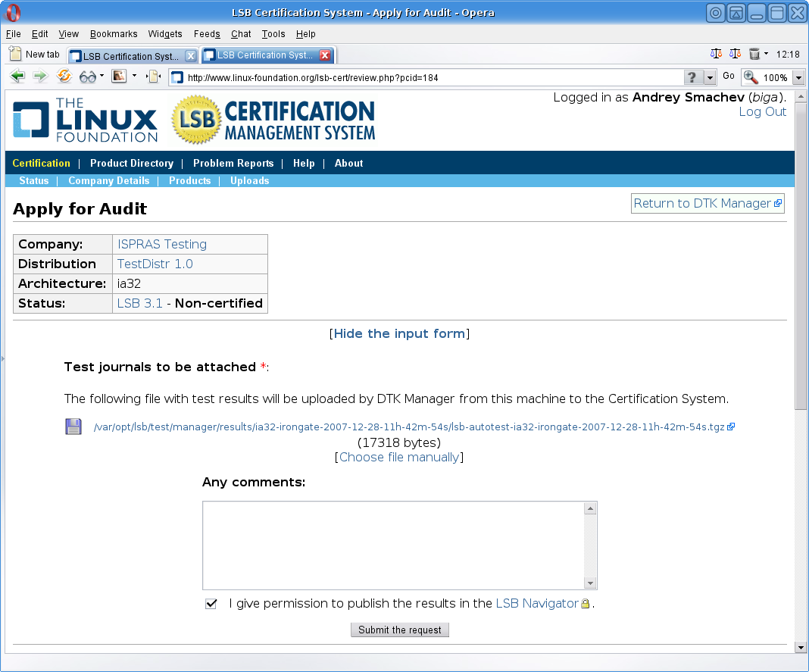
Task: Click the page fit-to-width icon
Action: click(154, 77)
